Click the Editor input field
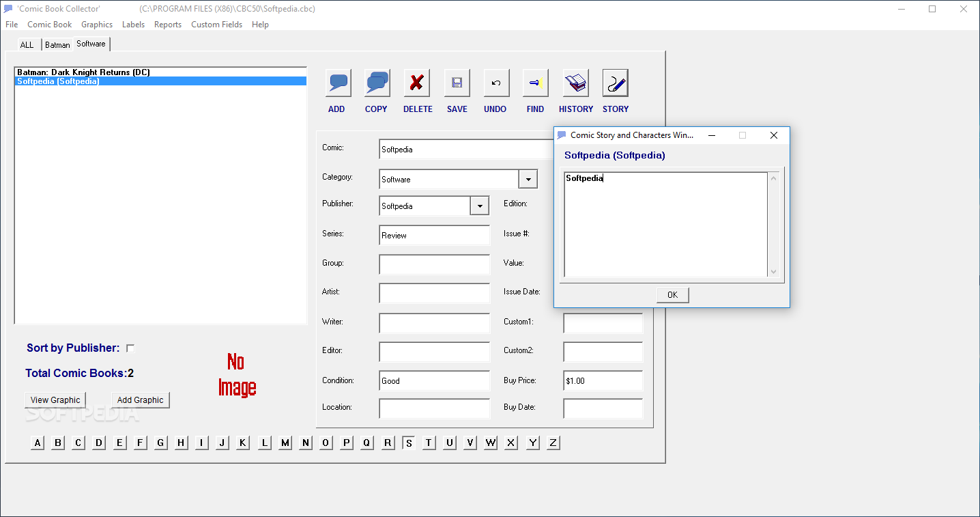This screenshot has width=980, height=517. 435,352
